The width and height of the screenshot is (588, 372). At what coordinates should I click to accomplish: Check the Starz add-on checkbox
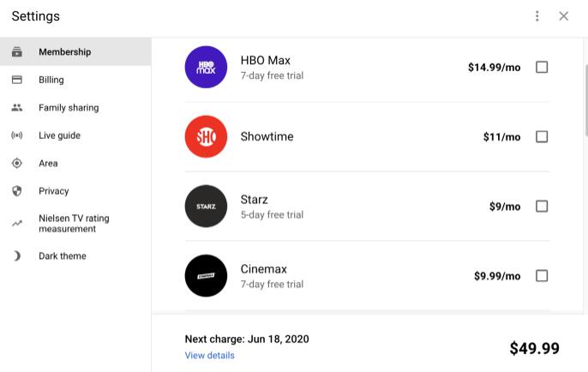tap(542, 206)
